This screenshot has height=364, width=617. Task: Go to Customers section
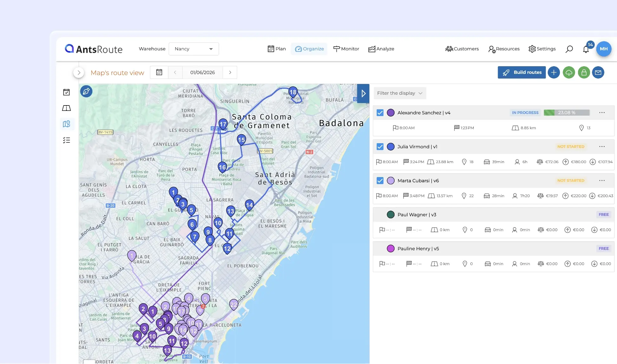pos(462,49)
